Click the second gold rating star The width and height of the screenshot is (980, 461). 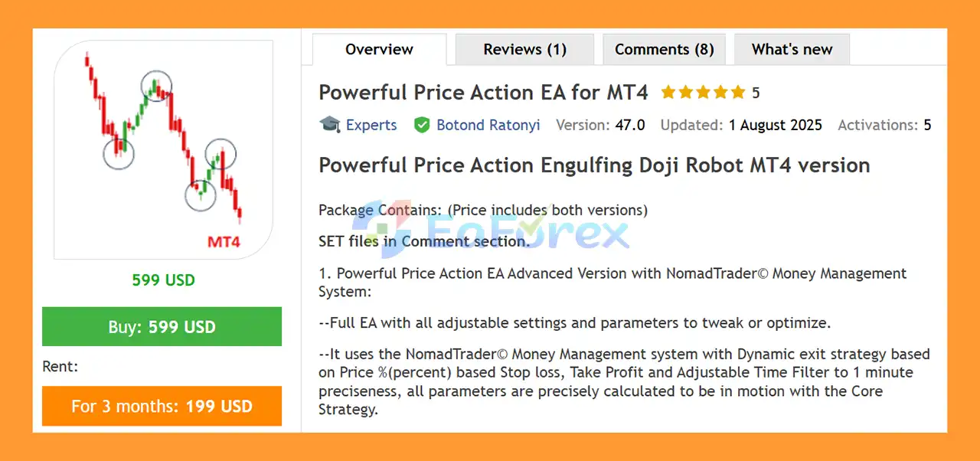688,92
